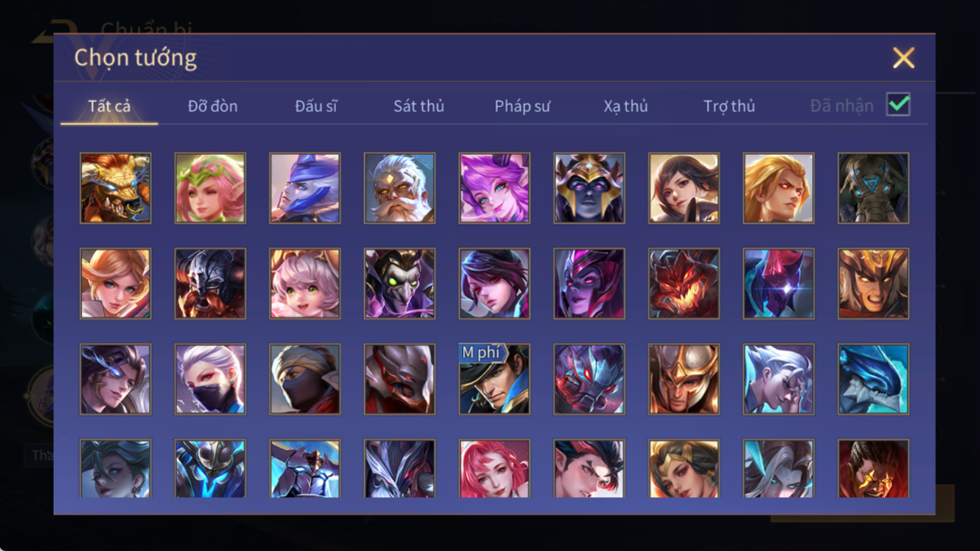Select the red horned demon hero portrait
Screen dimensions: 980x551
click(x=683, y=284)
